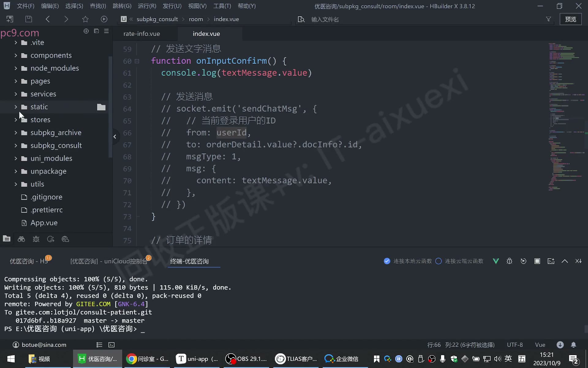Open the debug bug sidebar icon
Viewport: 588px width, 368px height.
coord(36,239)
